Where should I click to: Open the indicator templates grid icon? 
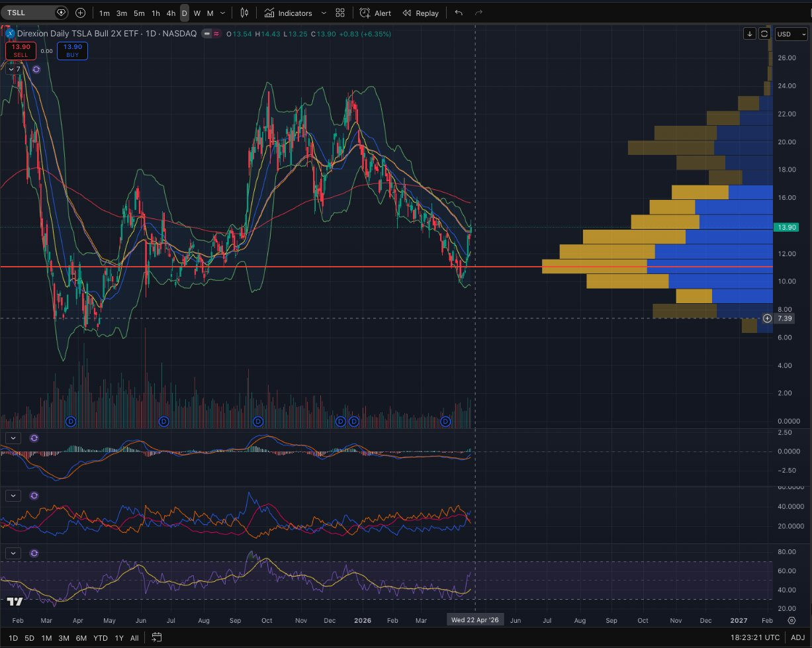340,13
